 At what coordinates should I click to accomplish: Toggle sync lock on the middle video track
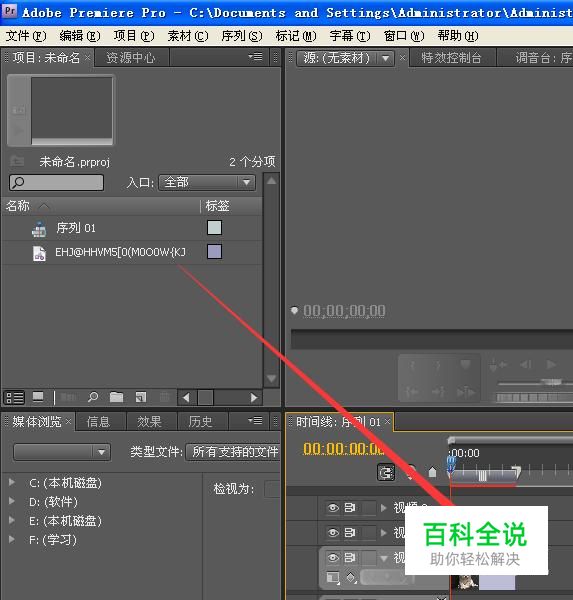click(x=350, y=533)
